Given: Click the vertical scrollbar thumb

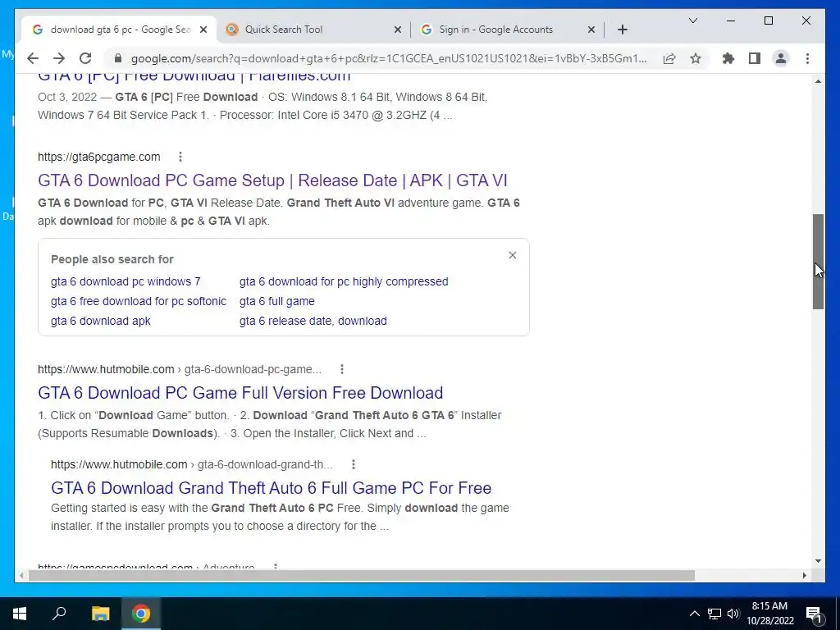Looking at the screenshot, I should (818, 262).
